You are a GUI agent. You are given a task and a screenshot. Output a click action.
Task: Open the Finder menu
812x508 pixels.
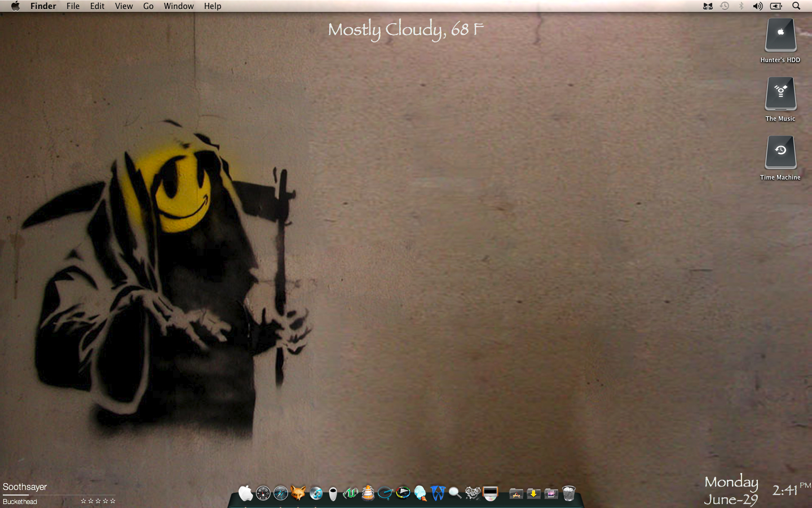click(x=43, y=6)
